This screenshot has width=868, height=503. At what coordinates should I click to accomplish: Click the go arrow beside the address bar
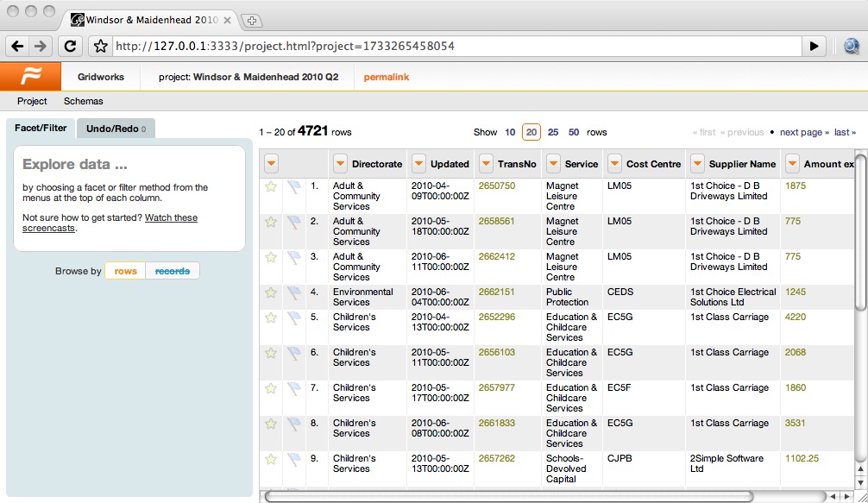[814, 46]
